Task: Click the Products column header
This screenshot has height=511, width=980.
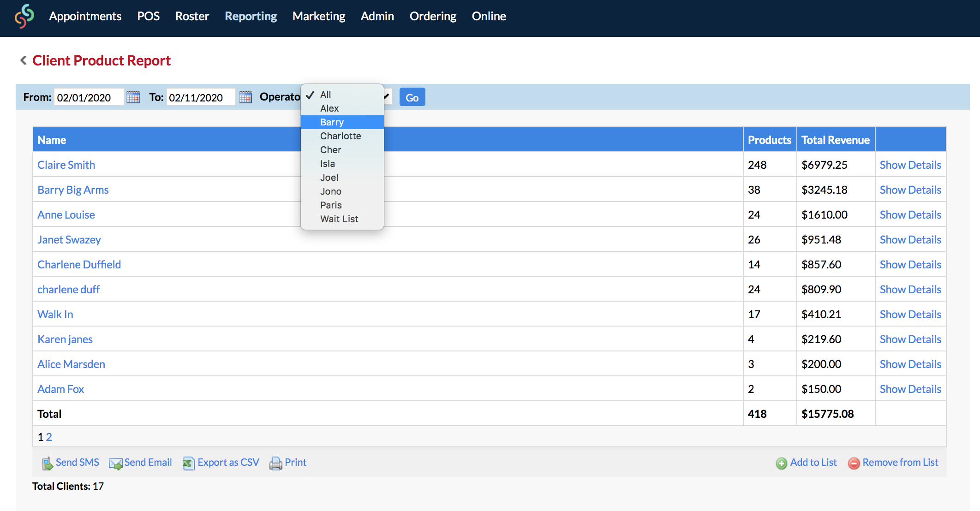Action: (770, 140)
